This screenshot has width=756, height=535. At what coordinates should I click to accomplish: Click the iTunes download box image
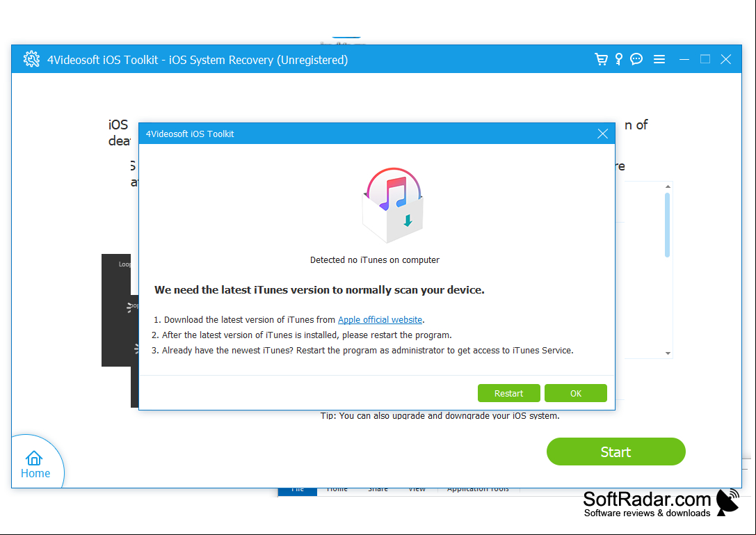point(393,205)
